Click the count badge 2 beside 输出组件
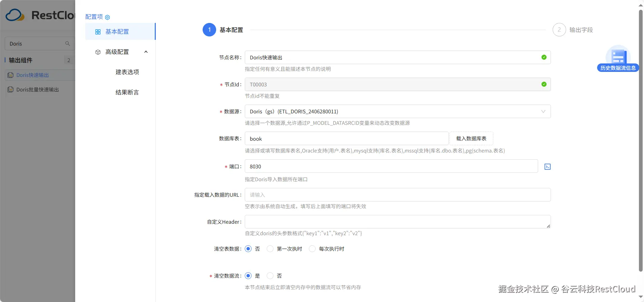The height and width of the screenshot is (302, 644). point(69,60)
